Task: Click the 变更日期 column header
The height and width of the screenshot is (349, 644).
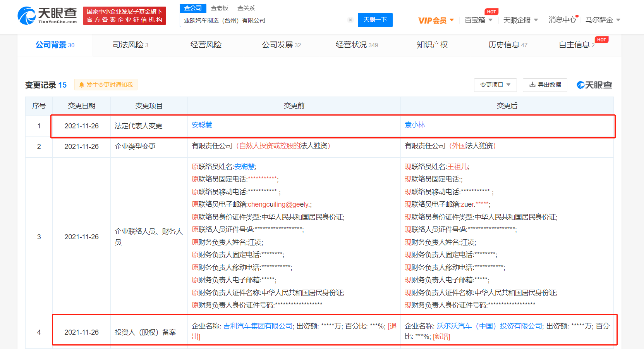Action: (x=81, y=106)
